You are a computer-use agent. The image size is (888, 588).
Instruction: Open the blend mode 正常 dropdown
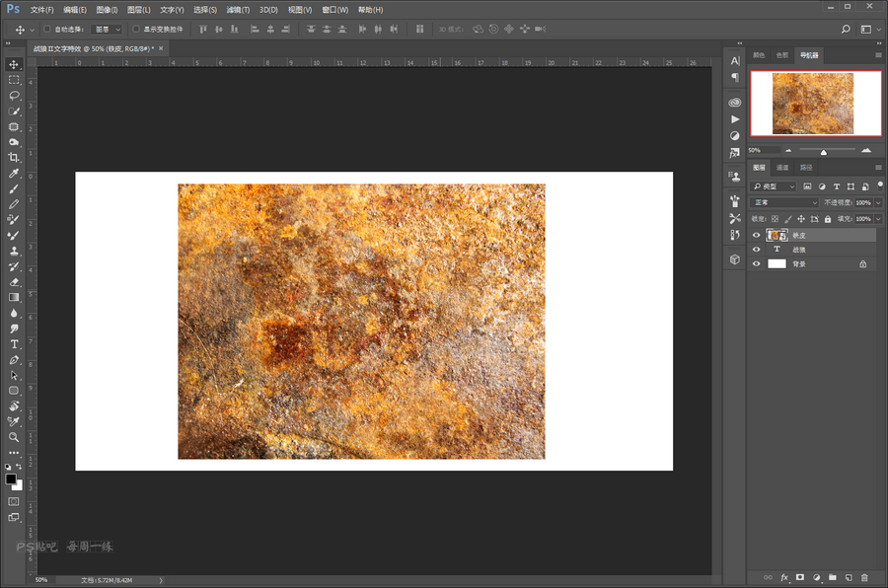click(x=784, y=202)
